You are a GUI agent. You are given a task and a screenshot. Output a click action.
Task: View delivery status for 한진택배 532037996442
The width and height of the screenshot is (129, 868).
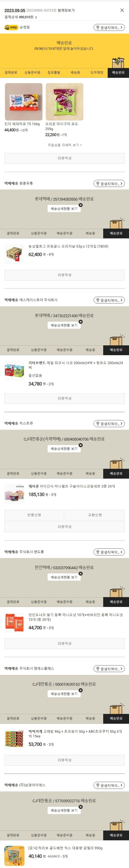[x=64, y=577]
